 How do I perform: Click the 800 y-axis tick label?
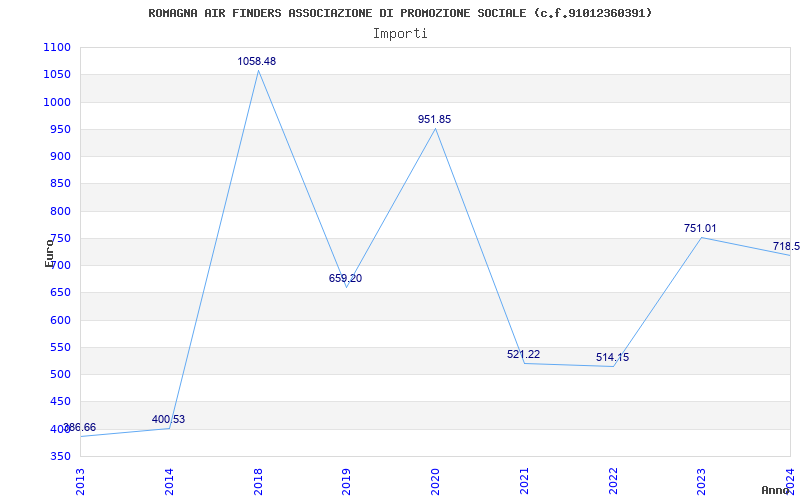pos(61,211)
